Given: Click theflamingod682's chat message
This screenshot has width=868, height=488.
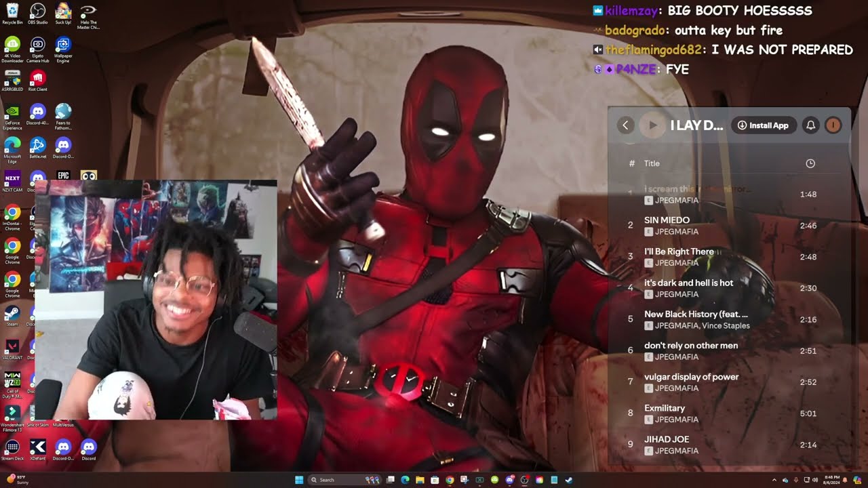Looking at the screenshot, I should [723, 49].
